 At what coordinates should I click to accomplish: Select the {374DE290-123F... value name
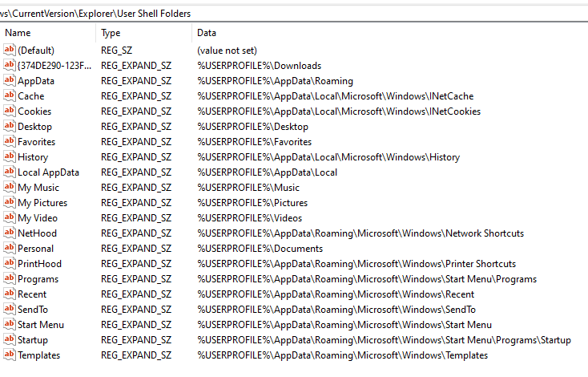click(54, 66)
